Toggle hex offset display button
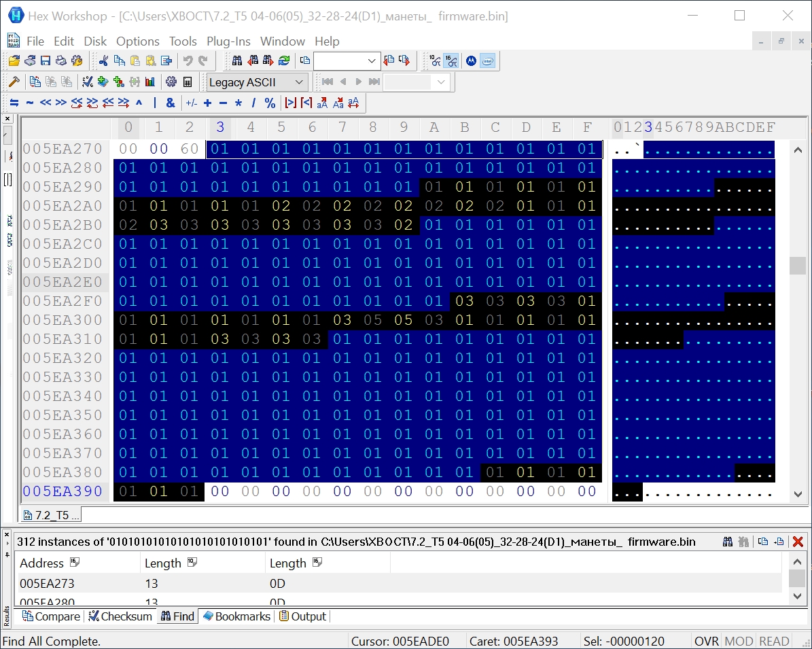Image resolution: width=812 pixels, height=649 pixels. pyautogui.click(x=451, y=61)
